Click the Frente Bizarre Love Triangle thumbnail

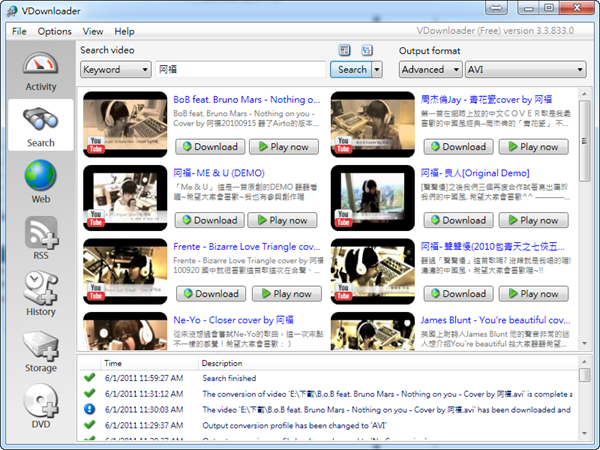pos(125,271)
